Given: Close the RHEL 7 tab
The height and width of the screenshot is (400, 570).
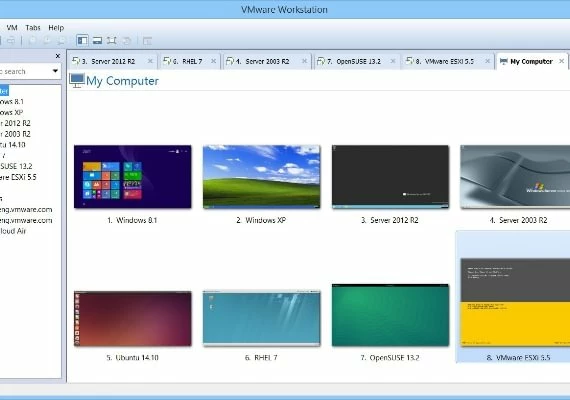Looking at the screenshot, I should click(213, 61).
